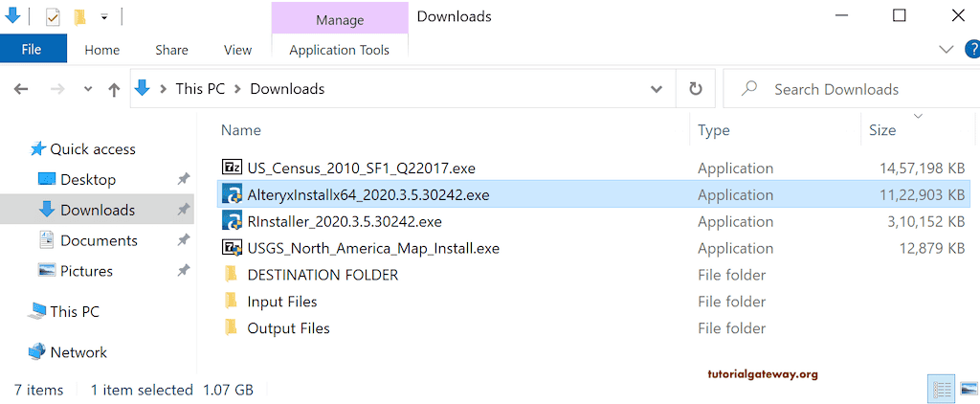Select Network in the navigation pane
This screenshot has width=980, height=404.
point(78,352)
